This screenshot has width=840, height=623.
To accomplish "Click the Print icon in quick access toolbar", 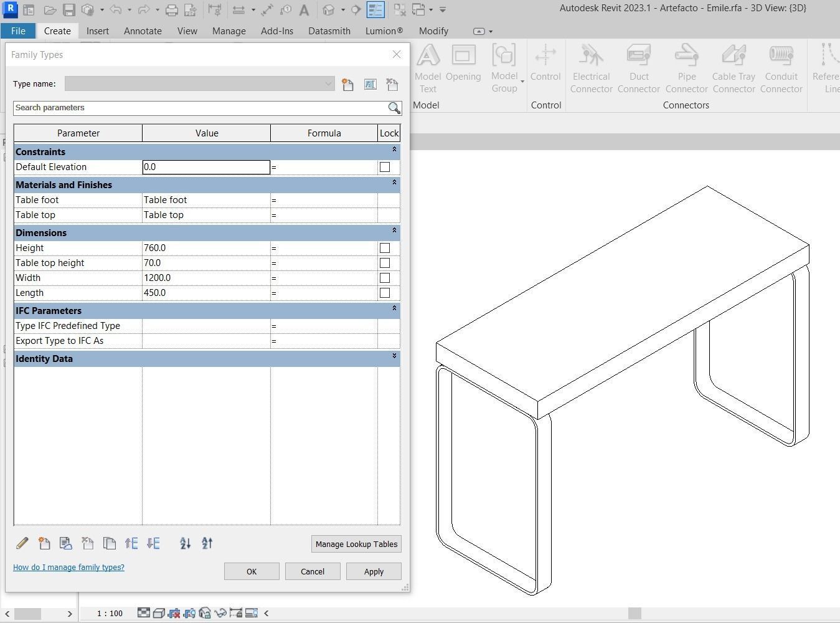I will (x=172, y=10).
